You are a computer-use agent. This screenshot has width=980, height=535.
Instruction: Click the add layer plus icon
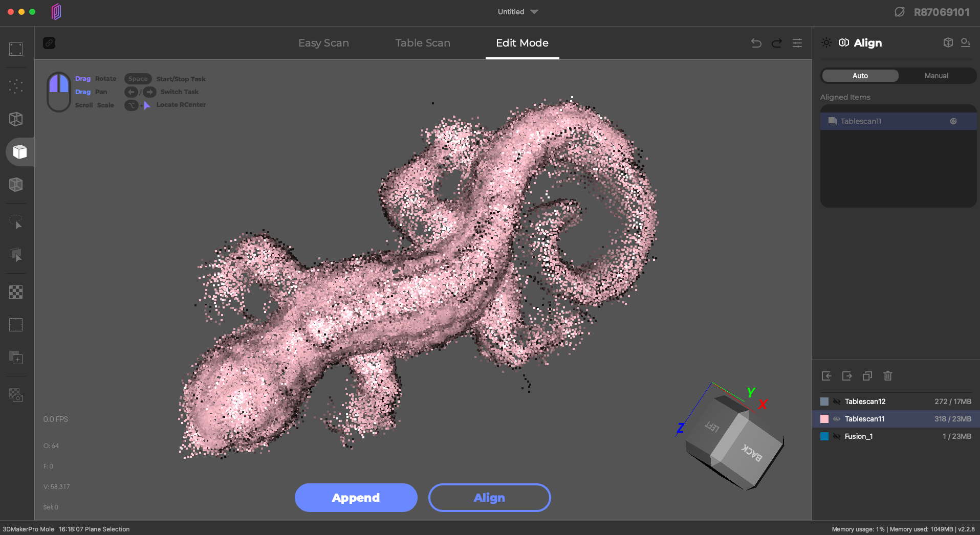tap(16, 358)
